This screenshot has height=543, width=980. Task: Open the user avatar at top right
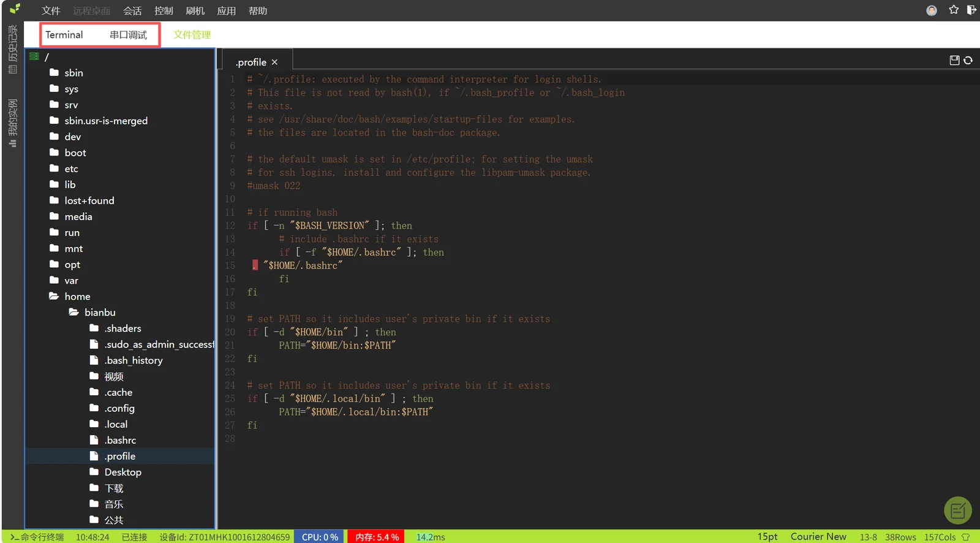[932, 10]
